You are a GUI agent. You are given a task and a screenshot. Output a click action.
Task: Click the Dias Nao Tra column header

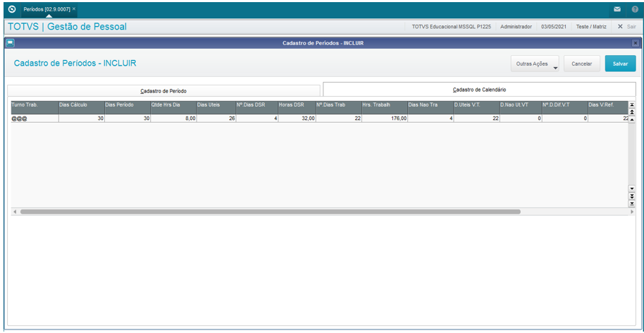point(431,107)
